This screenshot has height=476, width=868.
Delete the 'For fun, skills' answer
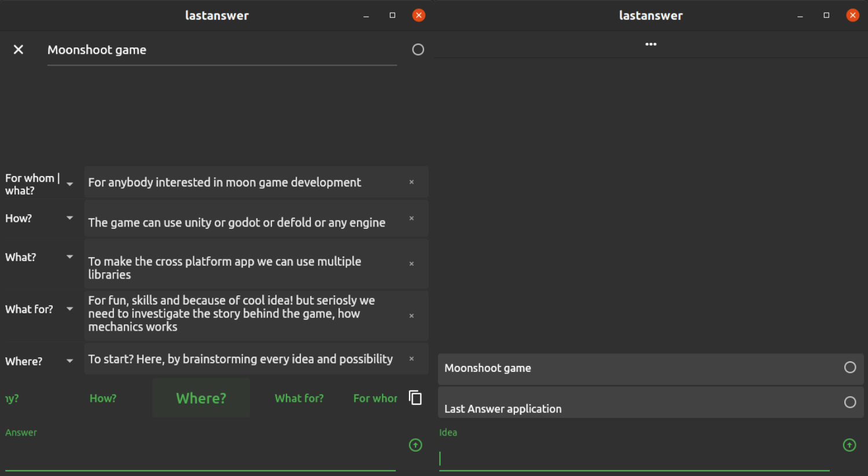coord(411,316)
